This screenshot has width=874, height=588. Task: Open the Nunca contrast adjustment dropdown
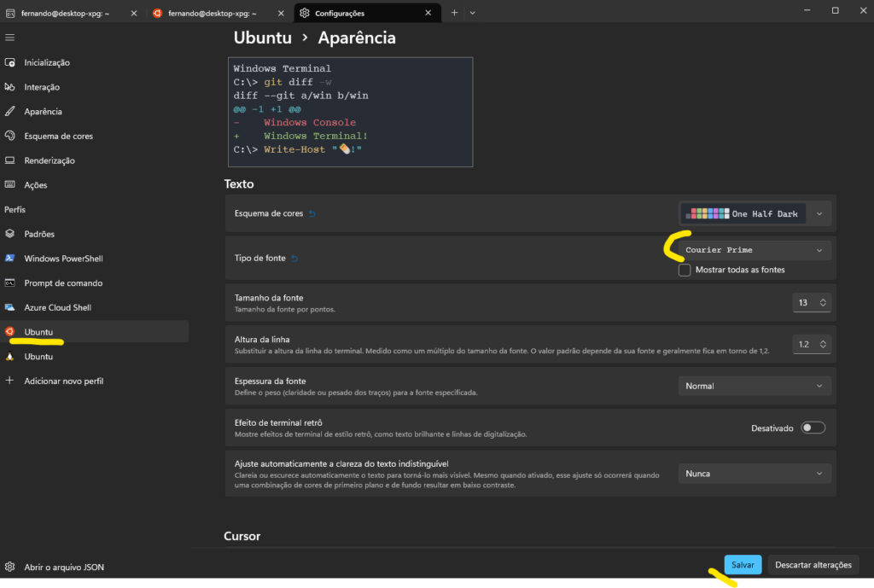click(x=755, y=473)
